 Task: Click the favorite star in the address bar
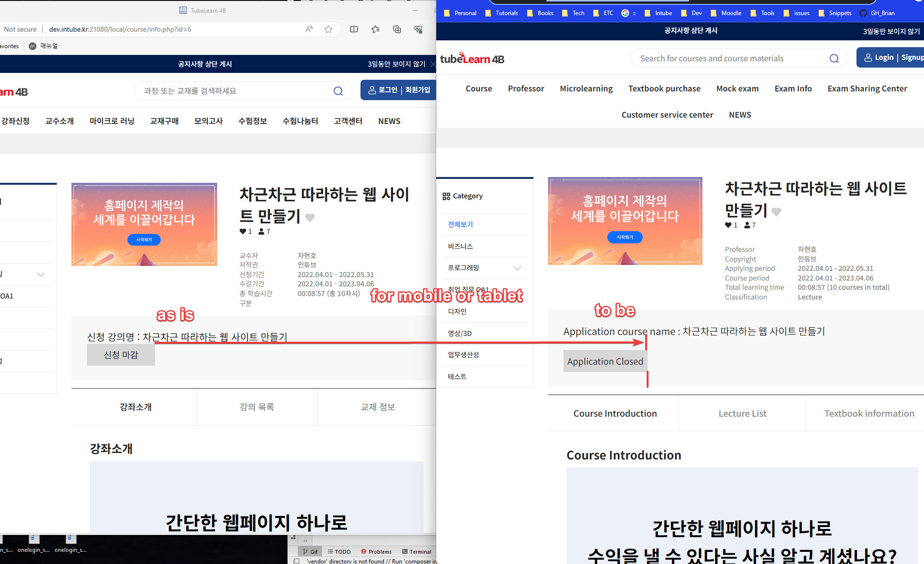tap(328, 29)
